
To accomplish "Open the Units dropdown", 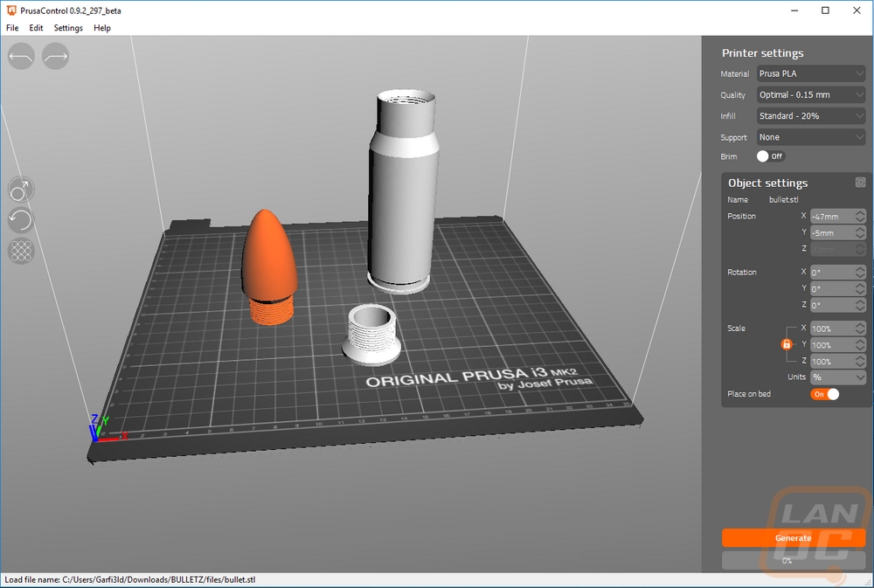I will coord(838,377).
